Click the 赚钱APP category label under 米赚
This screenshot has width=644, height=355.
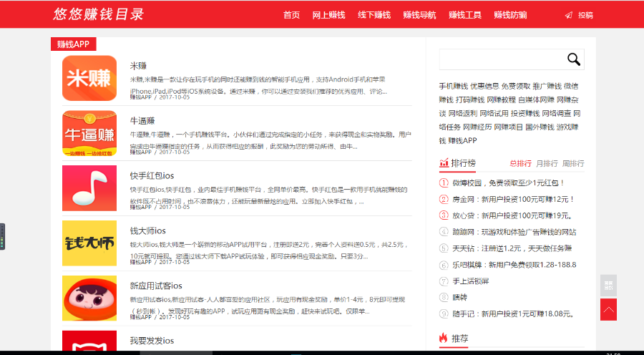point(140,97)
